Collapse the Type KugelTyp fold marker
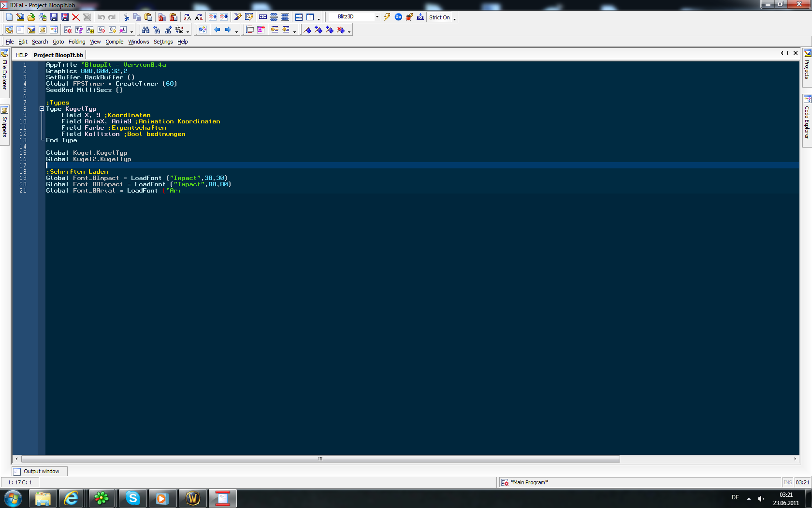Image resolution: width=812 pixels, height=508 pixels. click(x=42, y=109)
